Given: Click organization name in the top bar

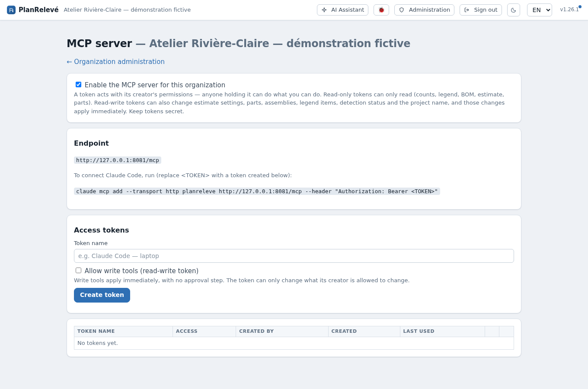Looking at the screenshot, I should tap(127, 10).
